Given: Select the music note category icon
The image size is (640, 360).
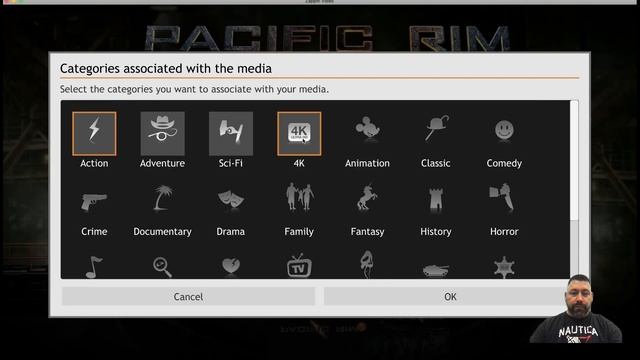Looking at the screenshot, I should (94, 267).
